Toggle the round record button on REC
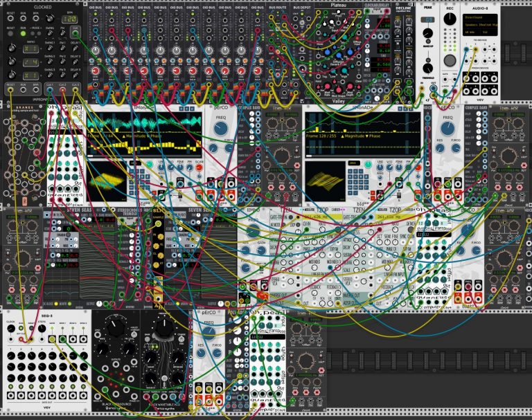The image size is (532, 420). 450,60
